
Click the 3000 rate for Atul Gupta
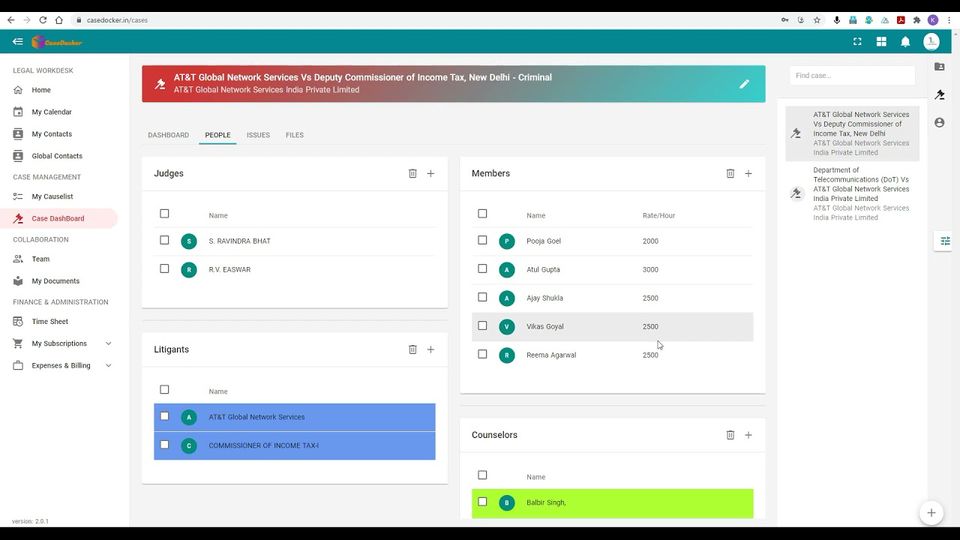[x=650, y=269]
